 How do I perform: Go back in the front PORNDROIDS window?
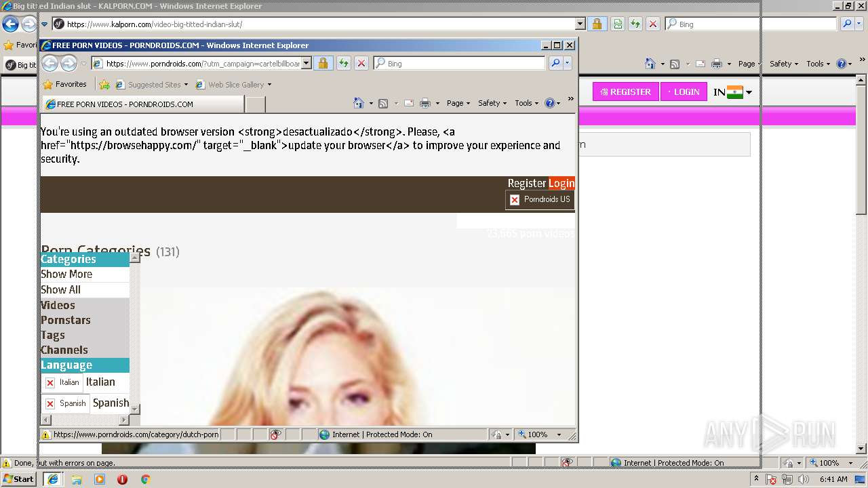pos(50,64)
